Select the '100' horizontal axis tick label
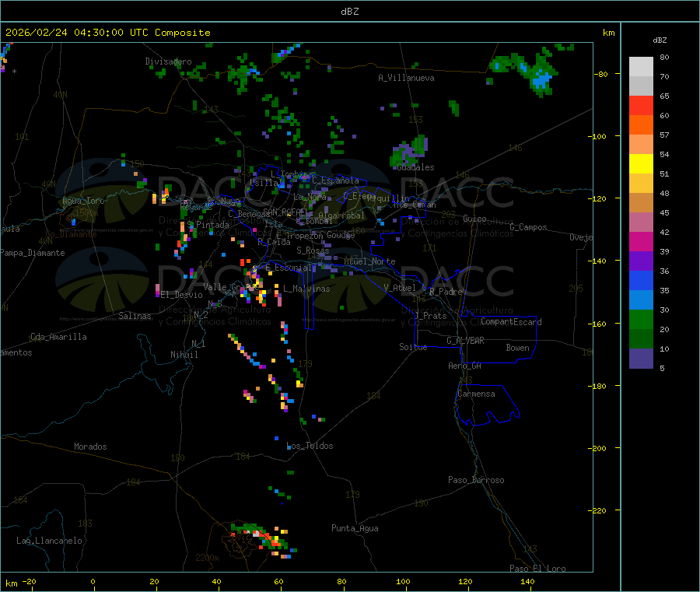700x592 pixels. (403, 581)
